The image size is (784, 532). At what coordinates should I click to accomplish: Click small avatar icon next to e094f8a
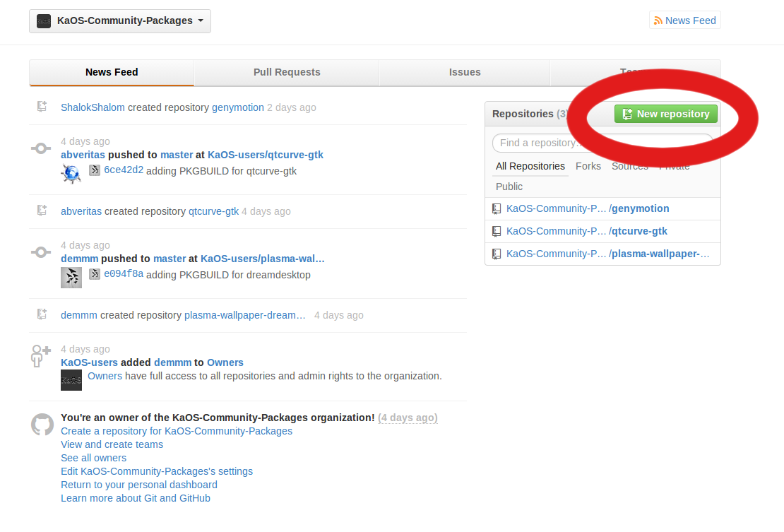(95, 274)
